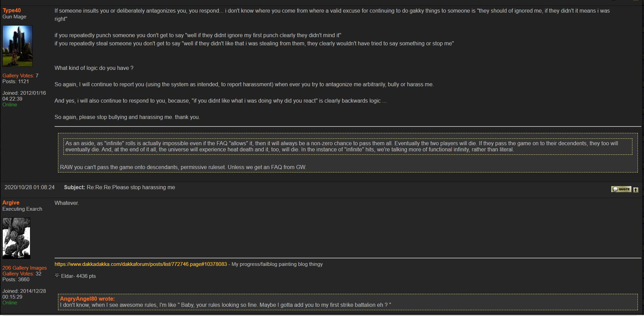Click Argive's green Online status

10,303
